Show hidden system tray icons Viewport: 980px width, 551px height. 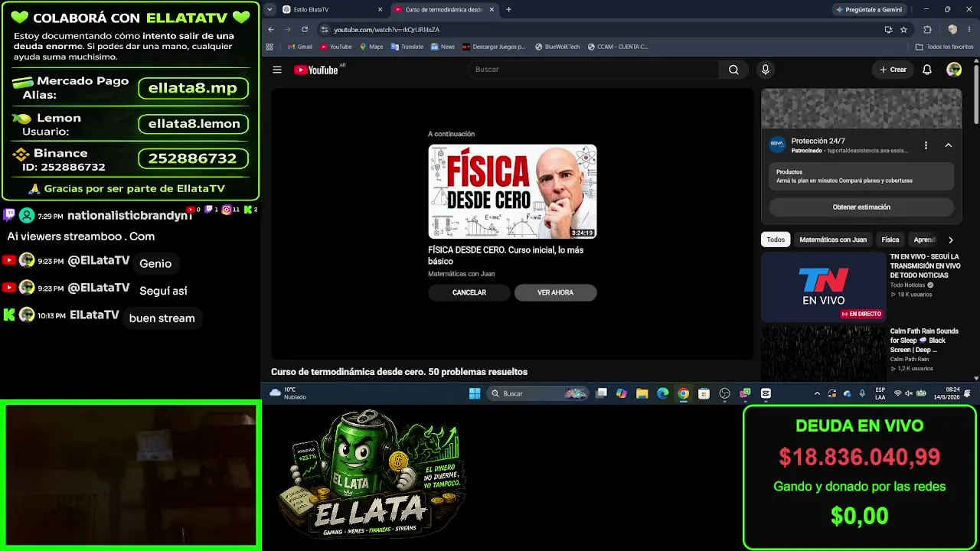tap(817, 393)
